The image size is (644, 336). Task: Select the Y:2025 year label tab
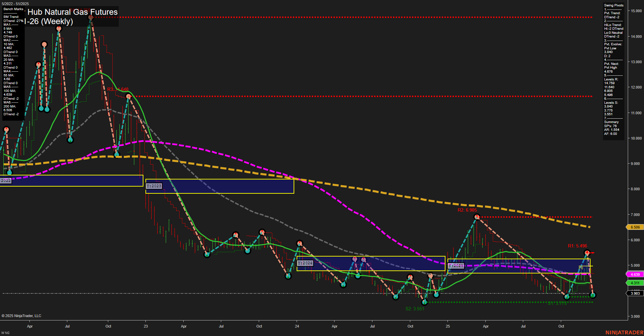(456, 266)
